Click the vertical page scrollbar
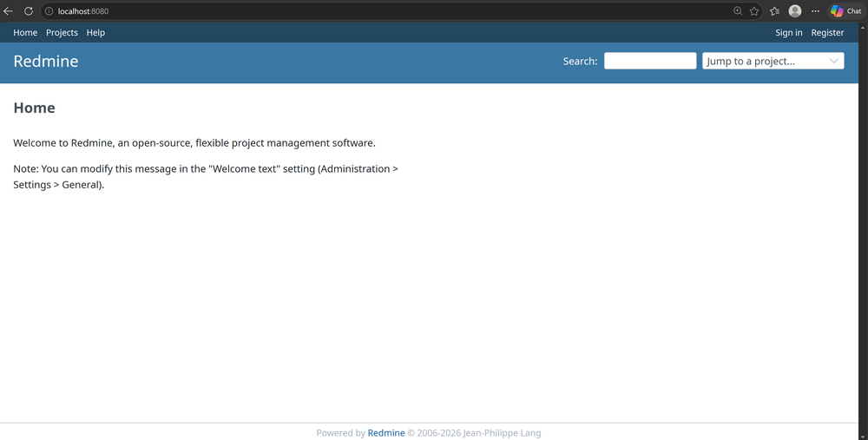The image size is (868, 440). coord(863,231)
